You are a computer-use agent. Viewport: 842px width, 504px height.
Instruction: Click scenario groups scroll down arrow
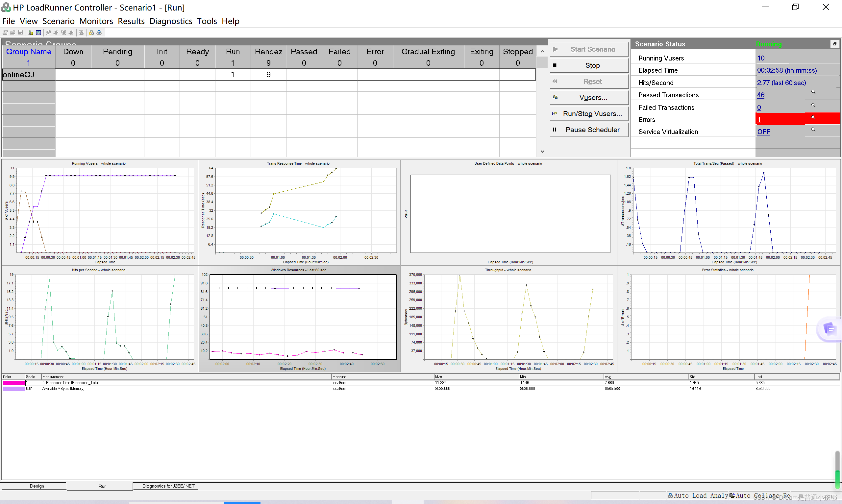[542, 152]
